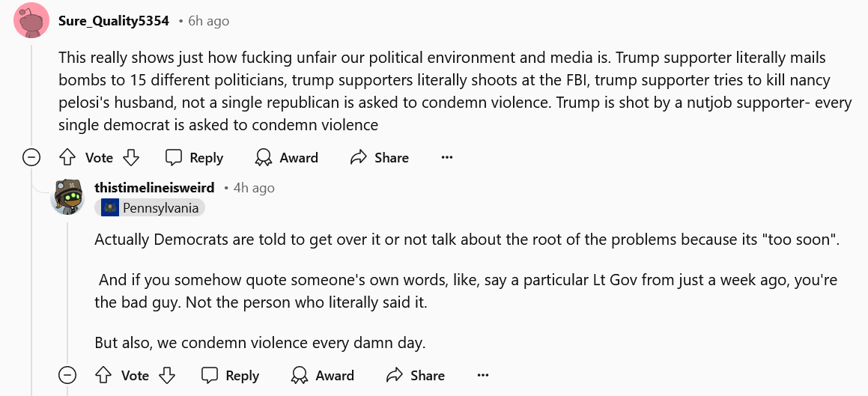Click the 6h ago timestamp
The image size is (868, 396).
tap(208, 21)
